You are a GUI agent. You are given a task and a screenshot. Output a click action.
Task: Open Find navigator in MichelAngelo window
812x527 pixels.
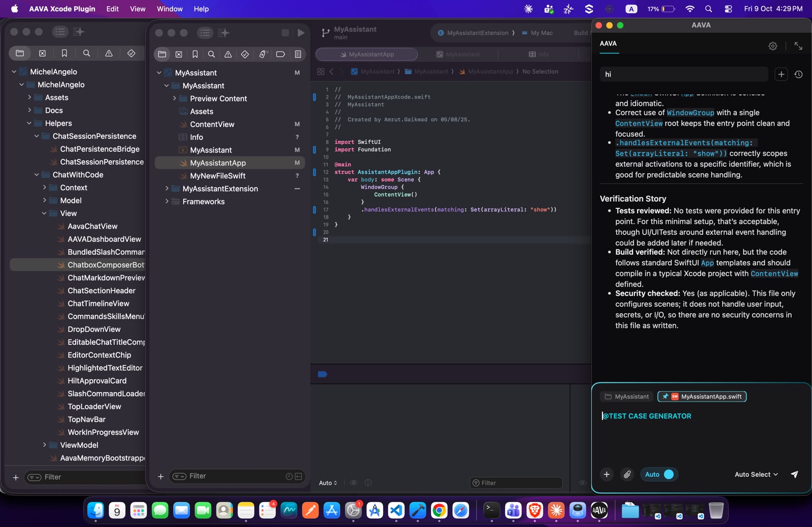click(x=87, y=53)
